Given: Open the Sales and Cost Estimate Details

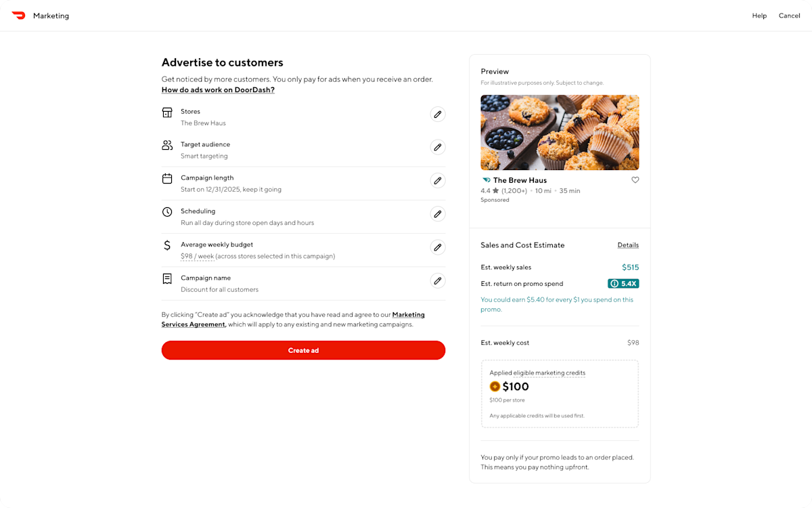Looking at the screenshot, I should (x=628, y=245).
